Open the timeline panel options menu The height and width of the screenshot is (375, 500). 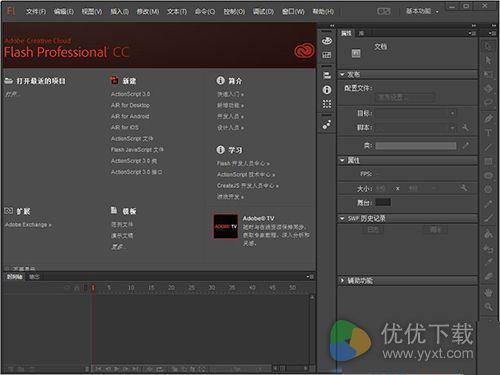[310, 277]
